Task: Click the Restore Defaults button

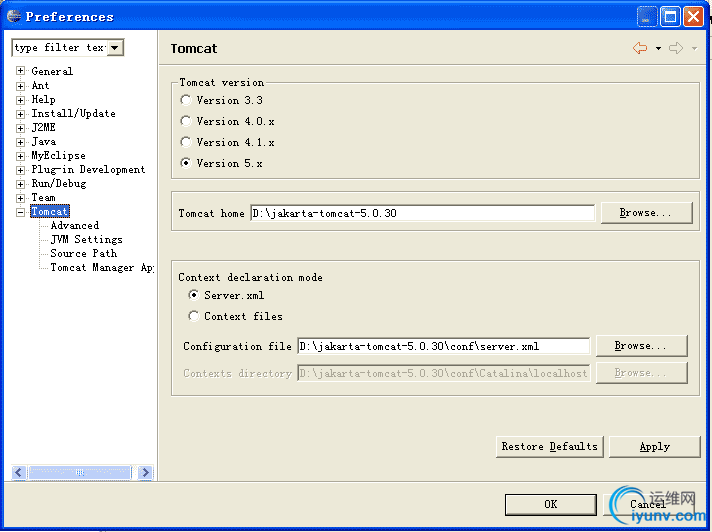Action: coord(549,447)
